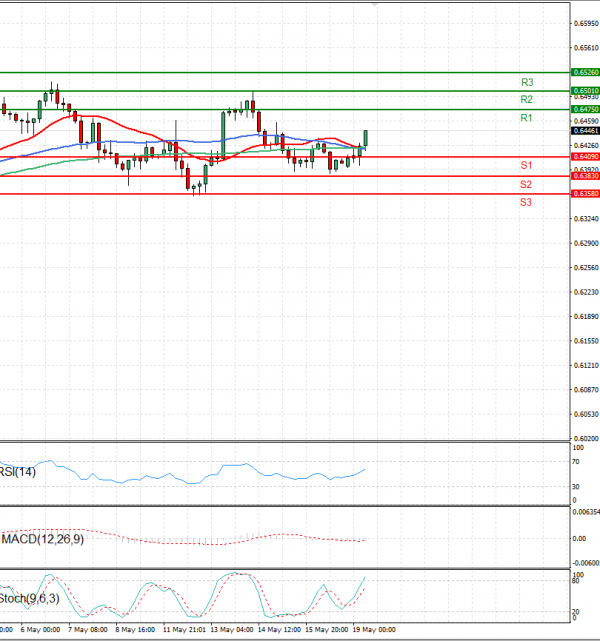Click the 0.65610 price axis value
The width and height of the screenshot is (600, 641).
click(x=587, y=48)
